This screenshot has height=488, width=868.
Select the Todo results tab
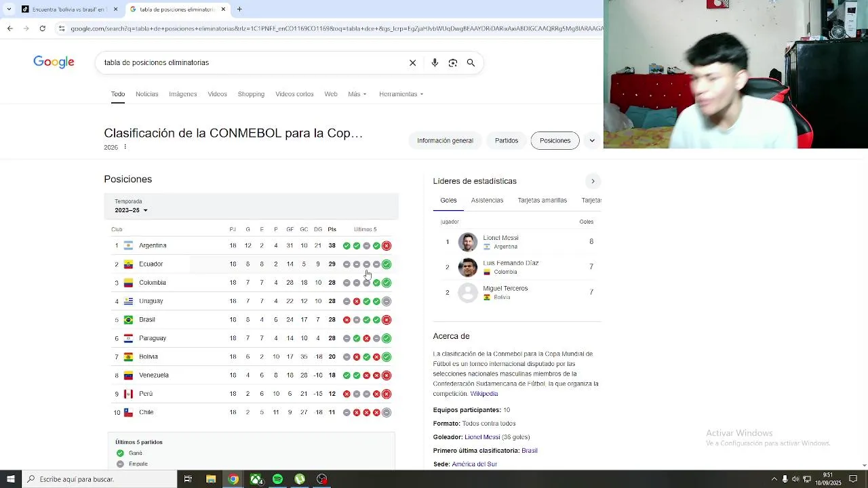[118, 94]
